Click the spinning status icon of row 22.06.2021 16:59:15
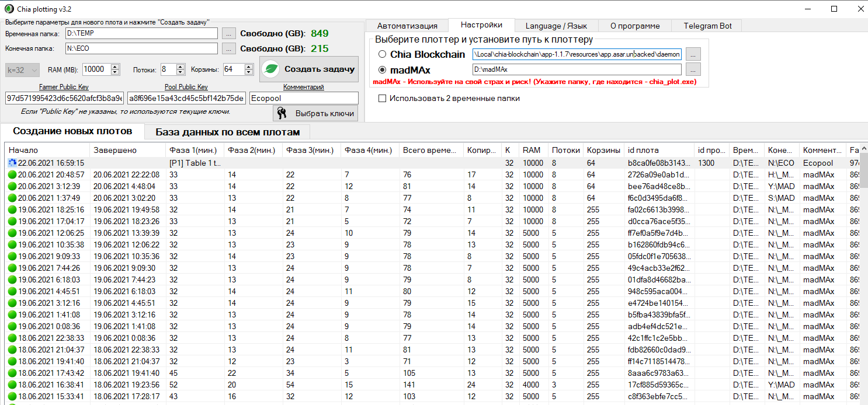Screen dimensions: 868x405 click(x=12, y=163)
